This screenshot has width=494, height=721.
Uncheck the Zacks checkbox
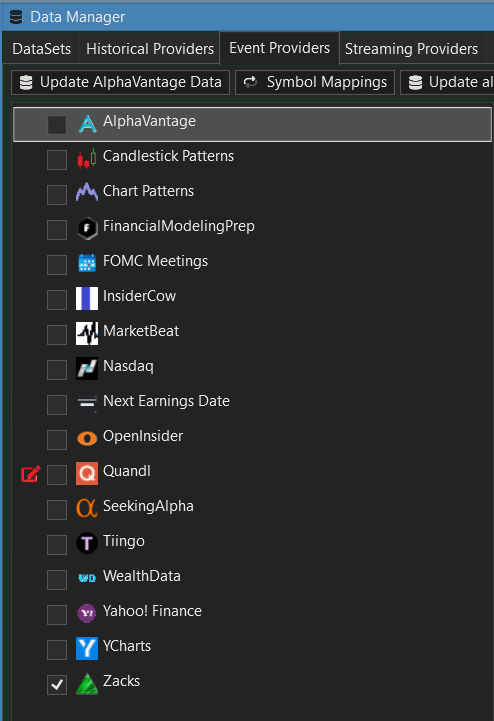57,685
